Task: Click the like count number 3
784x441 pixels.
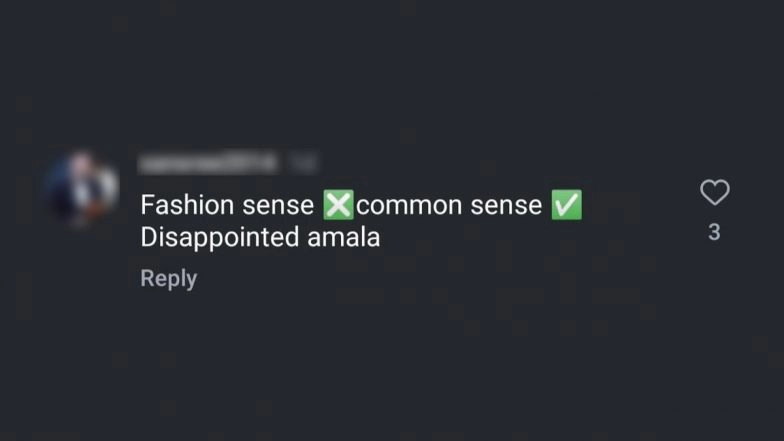Action: tap(714, 232)
